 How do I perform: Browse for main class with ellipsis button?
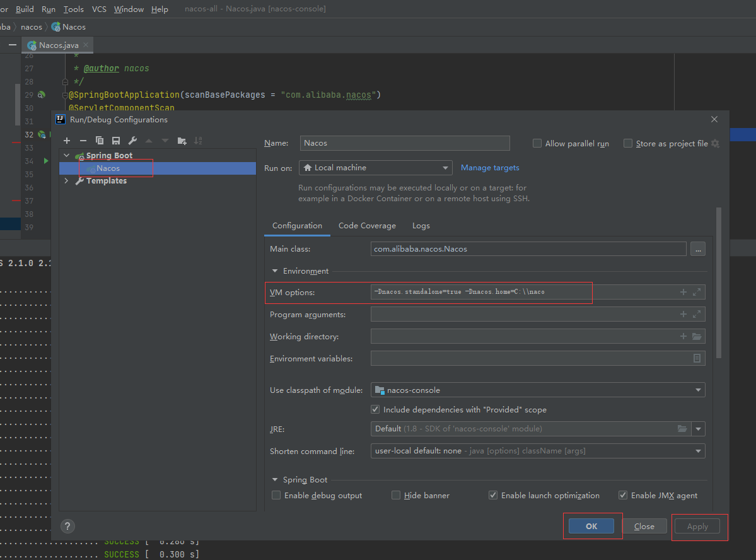(697, 249)
